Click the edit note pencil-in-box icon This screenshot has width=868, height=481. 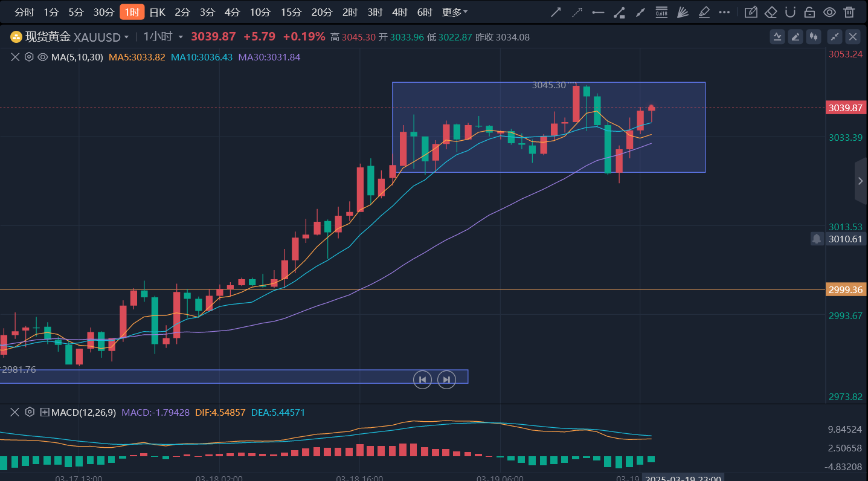750,12
